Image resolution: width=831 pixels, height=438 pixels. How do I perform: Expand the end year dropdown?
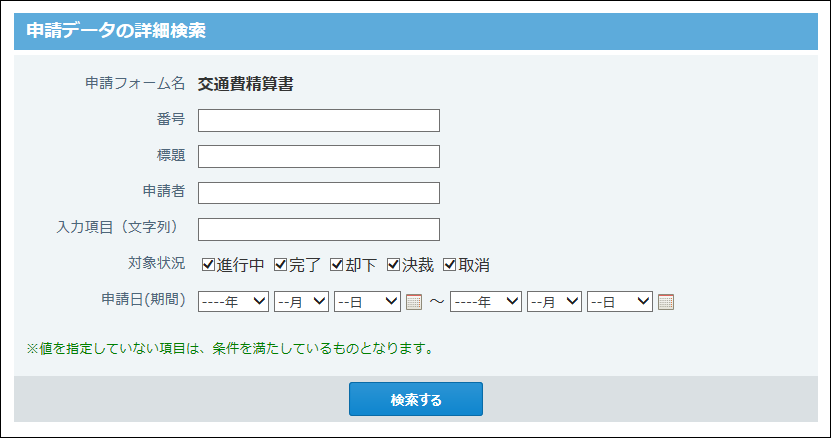(x=485, y=301)
